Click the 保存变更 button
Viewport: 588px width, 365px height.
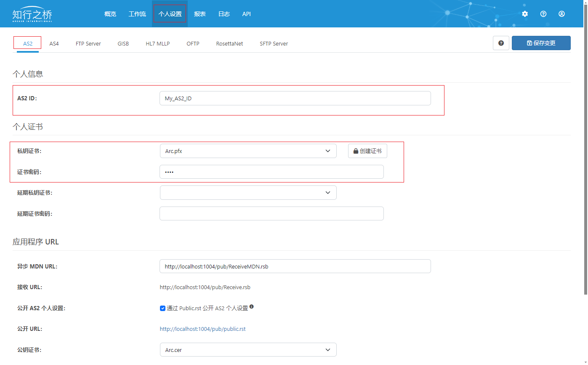pos(541,43)
